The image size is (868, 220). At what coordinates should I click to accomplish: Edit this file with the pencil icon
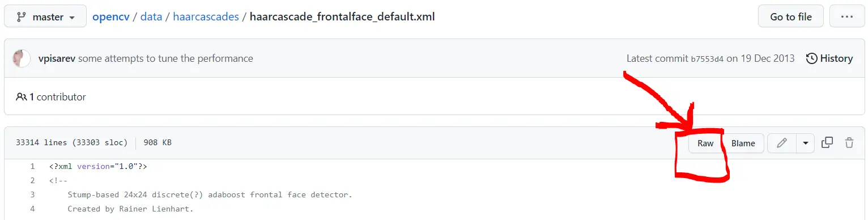(x=782, y=143)
